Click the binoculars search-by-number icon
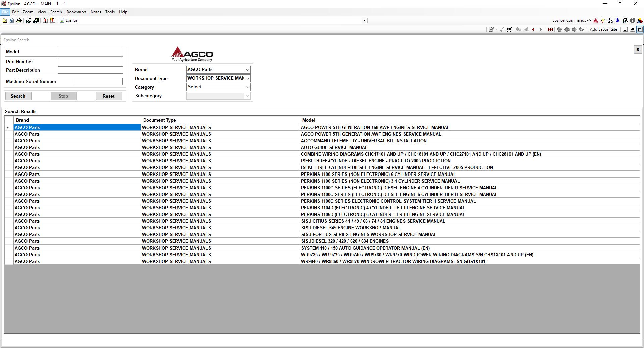The height and width of the screenshot is (348, 644). coord(28,20)
